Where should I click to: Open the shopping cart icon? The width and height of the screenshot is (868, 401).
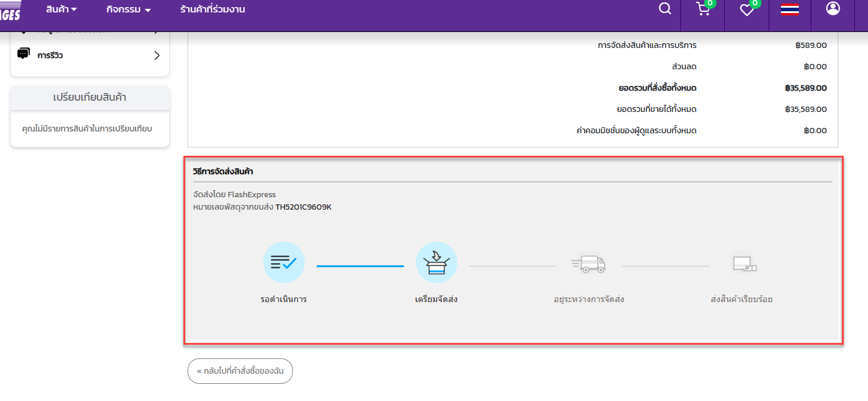(x=702, y=9)
